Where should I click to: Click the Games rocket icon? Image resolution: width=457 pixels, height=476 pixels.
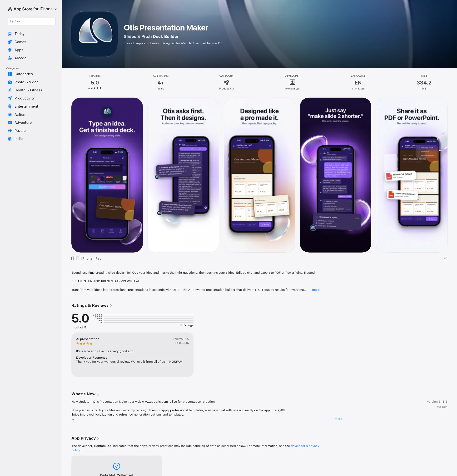pyautogui.click(x=10, y=42)
